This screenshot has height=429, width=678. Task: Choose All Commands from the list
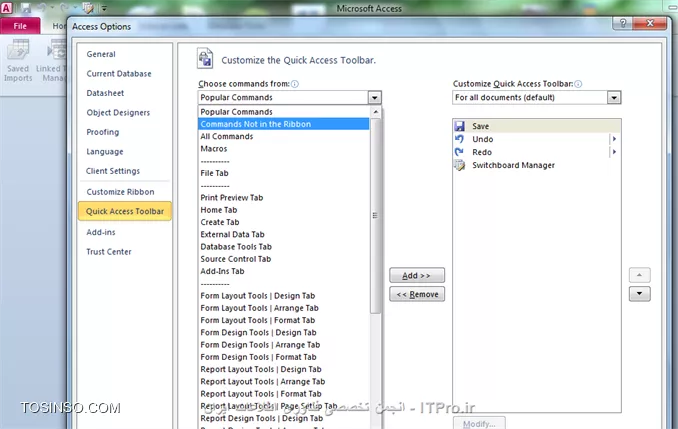click(226, 136)
